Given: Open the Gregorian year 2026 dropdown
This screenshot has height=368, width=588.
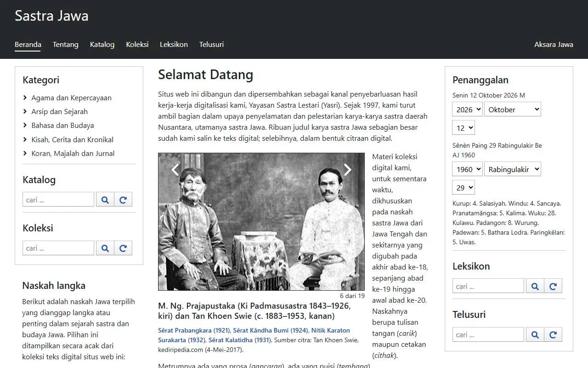Looking at the screenshot, I should 468,109.
